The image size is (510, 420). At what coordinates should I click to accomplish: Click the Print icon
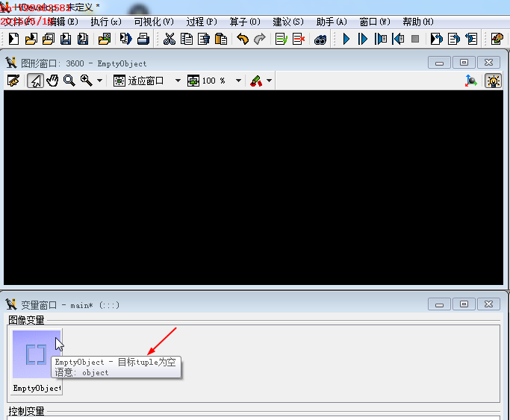[143, 39]
